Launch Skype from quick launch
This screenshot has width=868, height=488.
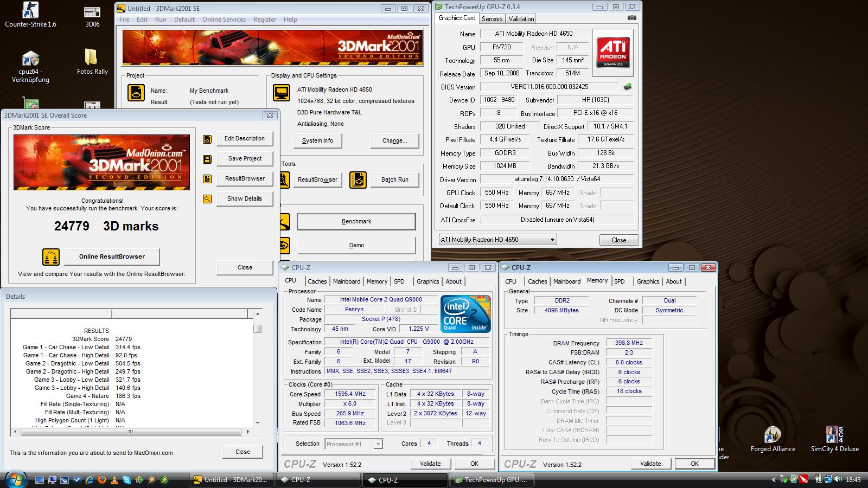click(x=126, y=480)
